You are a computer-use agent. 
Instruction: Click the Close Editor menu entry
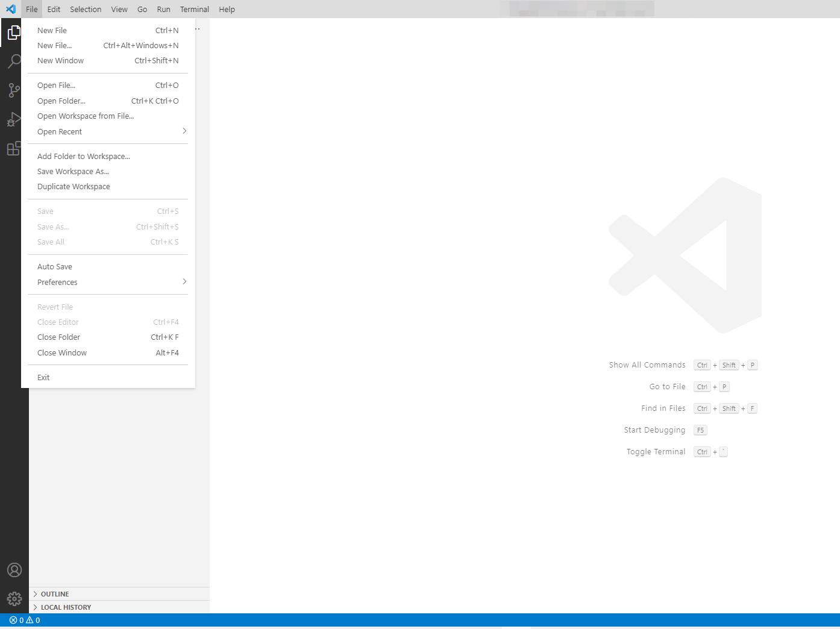(108, 322)
